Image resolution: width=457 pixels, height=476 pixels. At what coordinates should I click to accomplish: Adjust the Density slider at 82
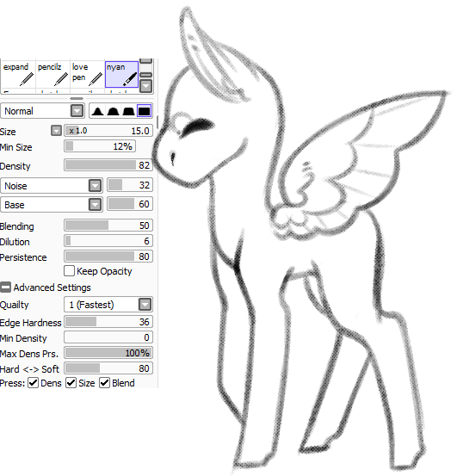108,165
